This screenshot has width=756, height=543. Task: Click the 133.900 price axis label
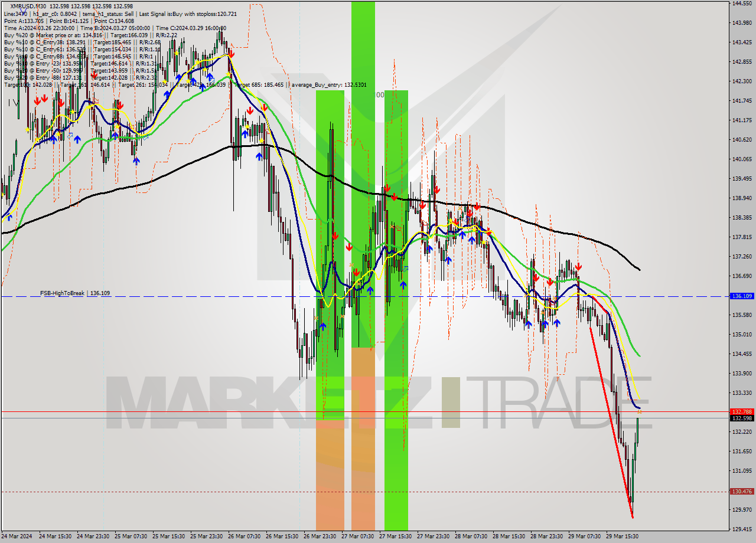point(742,373)
